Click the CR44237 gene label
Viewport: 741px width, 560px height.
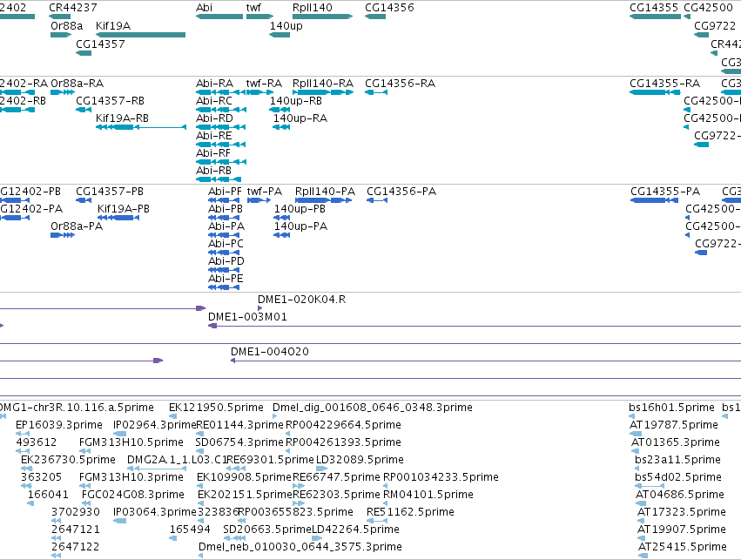point(73,8)
